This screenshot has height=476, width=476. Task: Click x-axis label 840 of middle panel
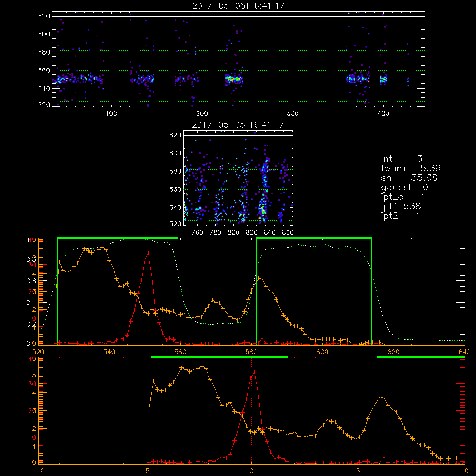click(269, 233)
